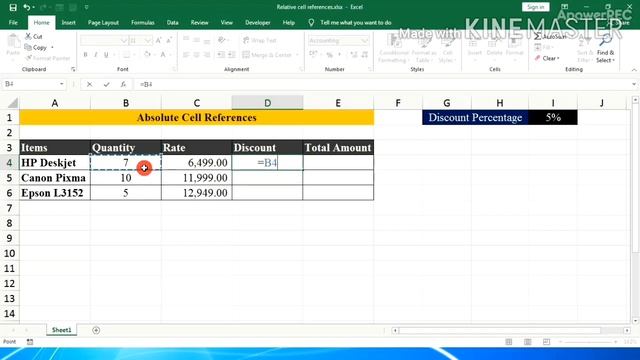Viewport: 640px width, 360px height.
Task: Toggle Bold formatting
Action: [x=85, y=55]
